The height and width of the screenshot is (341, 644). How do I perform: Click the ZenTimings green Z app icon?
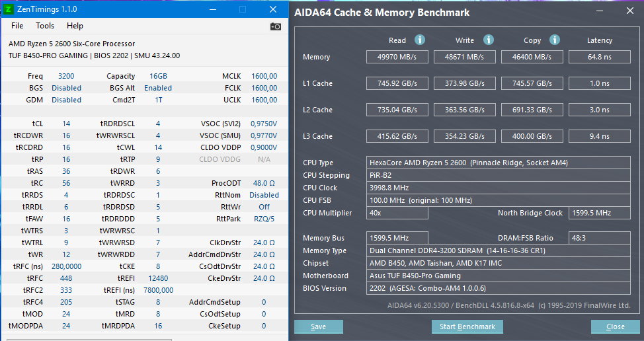point(8,9)
